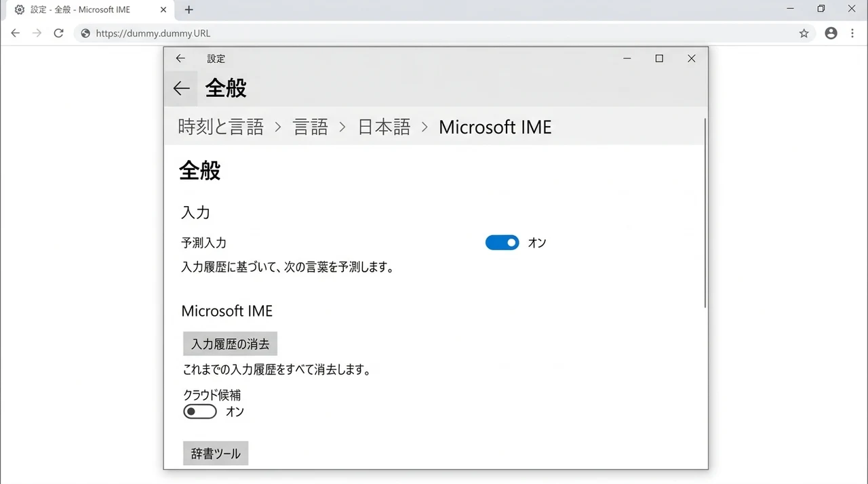Click the gear icon on the browser tab
The height and width of the screenshot is (484, 868).
(x=20, y=10)
